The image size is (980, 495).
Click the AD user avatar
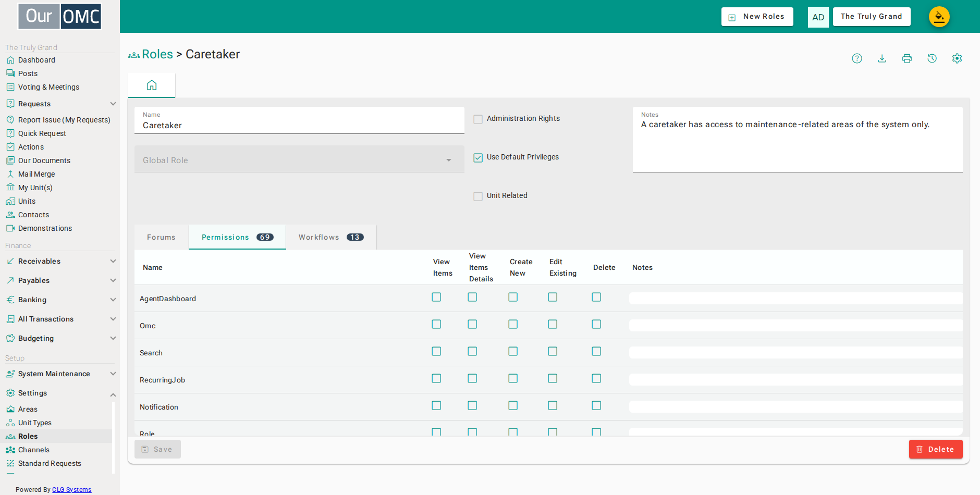pos(818,17)
